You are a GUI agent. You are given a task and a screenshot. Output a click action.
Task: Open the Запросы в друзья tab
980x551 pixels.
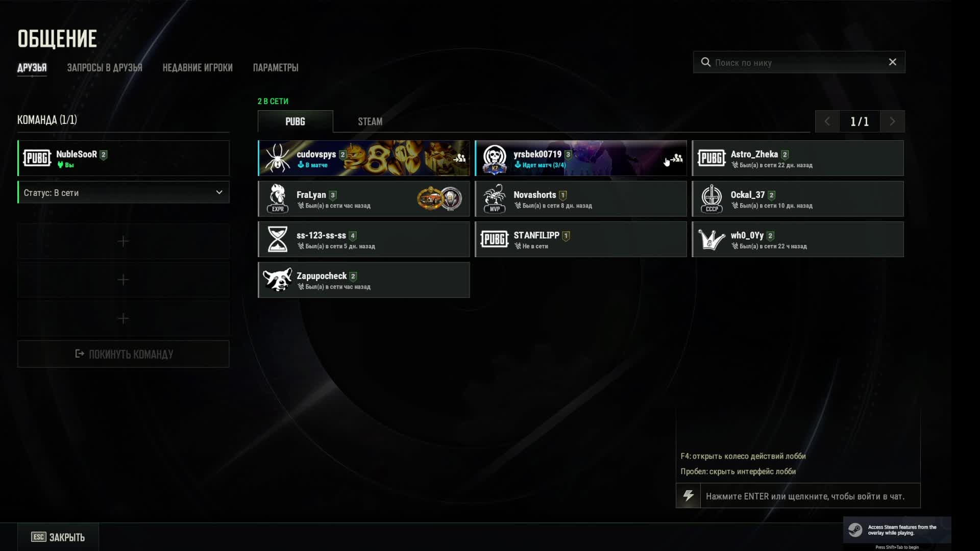105,67
